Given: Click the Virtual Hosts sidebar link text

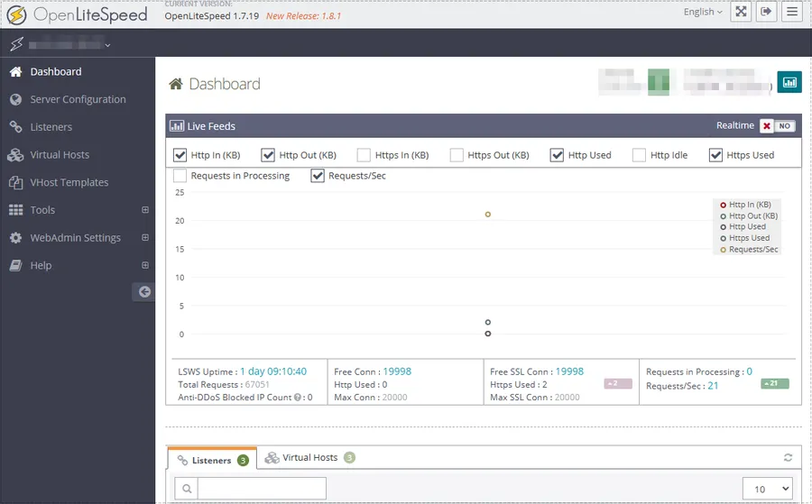Looking at the screenshot, I should 60,155.
